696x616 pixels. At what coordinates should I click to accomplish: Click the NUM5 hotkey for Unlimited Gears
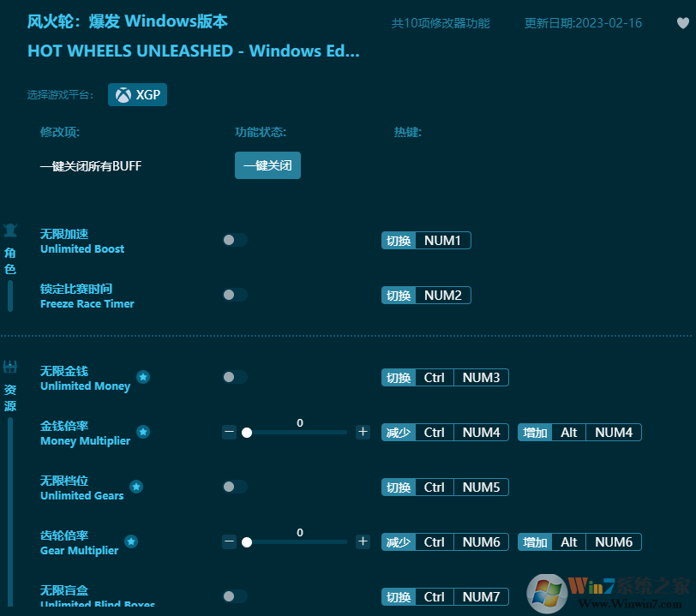481,487
